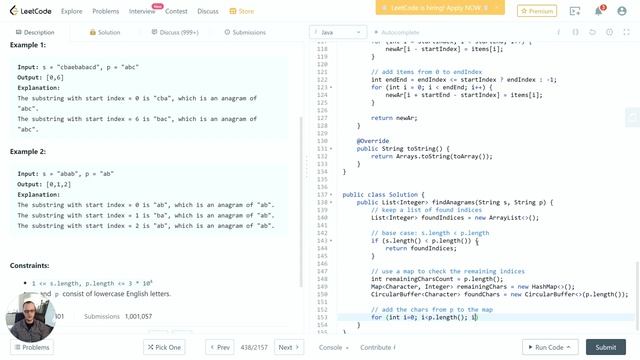Click the Premium button

[537, 11]
